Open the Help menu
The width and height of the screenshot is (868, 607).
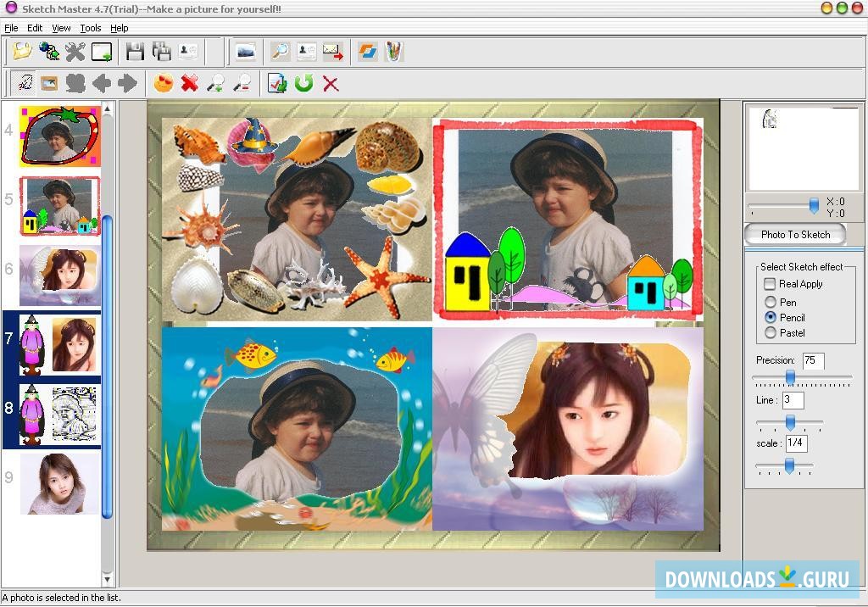point(120,27)
